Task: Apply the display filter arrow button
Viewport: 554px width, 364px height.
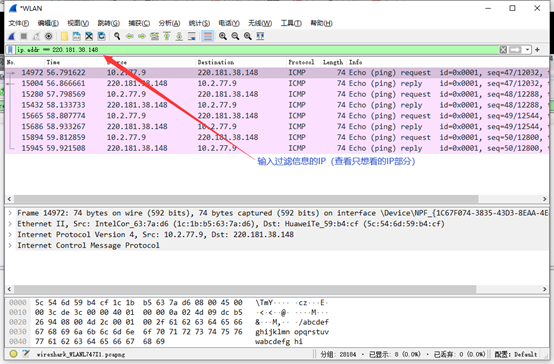Action: 515,50
